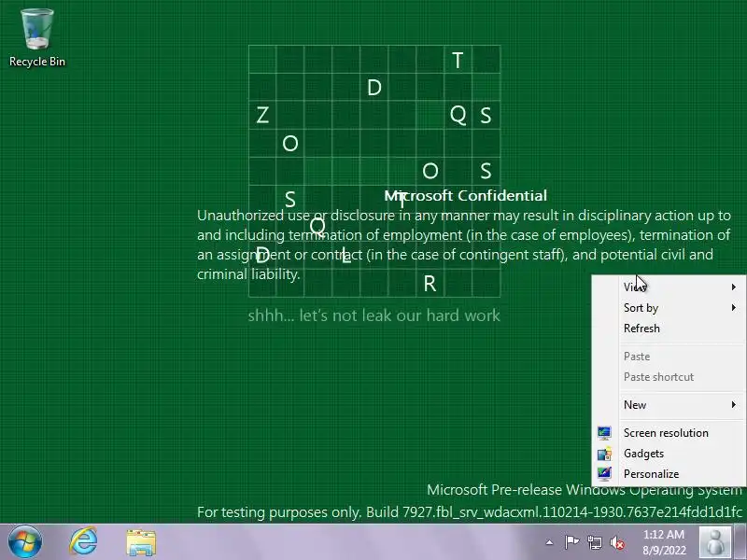The height and width of the screenshot is (560, 747).
Task: Click the user tile on taskbar
Action: tap(715, 542)
